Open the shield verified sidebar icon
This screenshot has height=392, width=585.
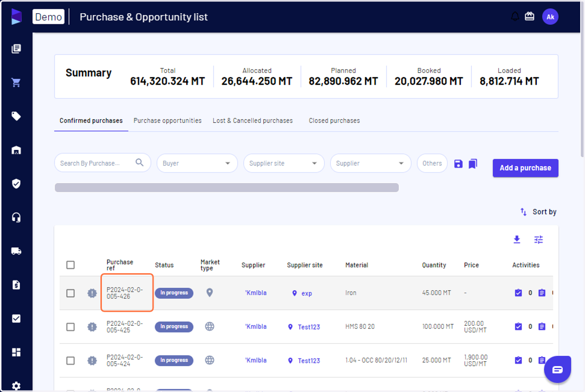16,184
